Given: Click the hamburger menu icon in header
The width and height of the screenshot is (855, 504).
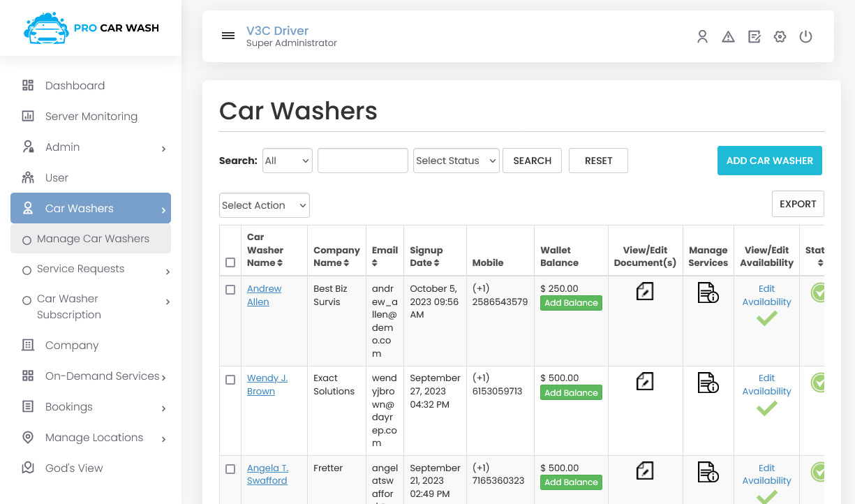Looking at the screenshot, I should click(x=228, y=36).
